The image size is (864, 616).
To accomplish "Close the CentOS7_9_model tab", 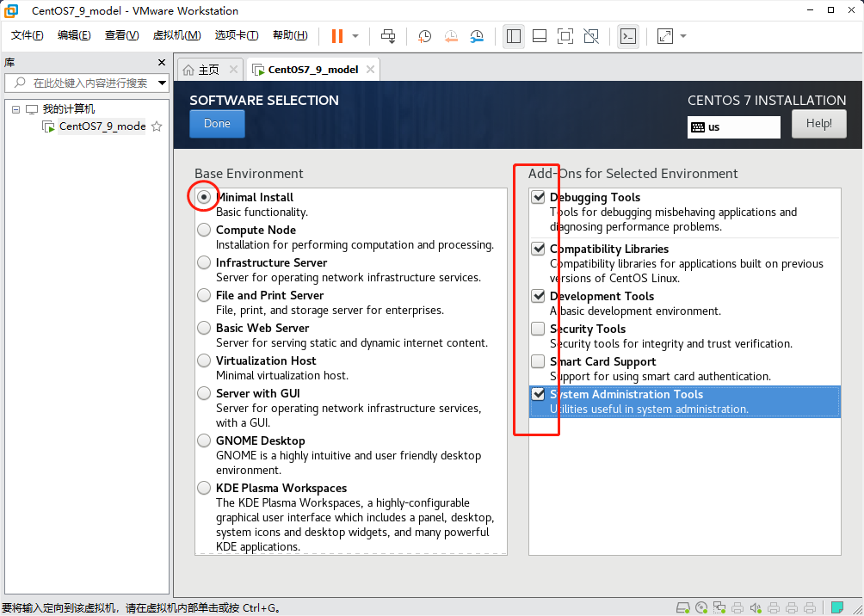I will coord(370,70).
